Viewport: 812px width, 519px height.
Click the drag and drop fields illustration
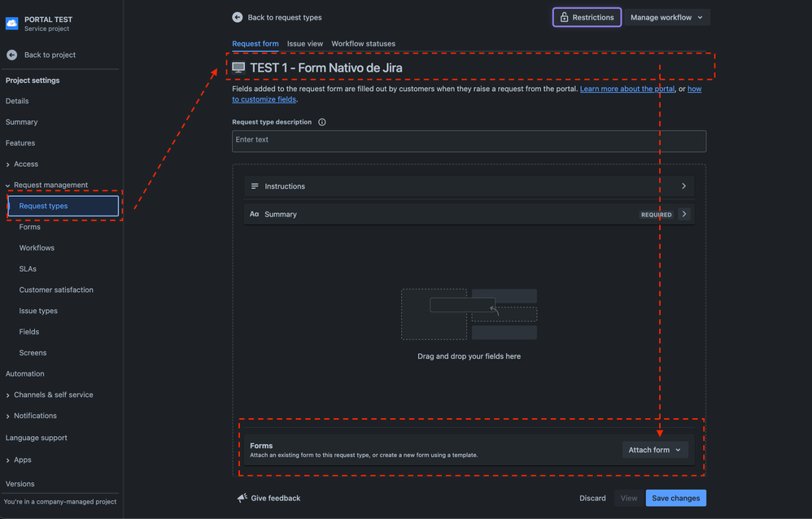click(x=469, y=314)
